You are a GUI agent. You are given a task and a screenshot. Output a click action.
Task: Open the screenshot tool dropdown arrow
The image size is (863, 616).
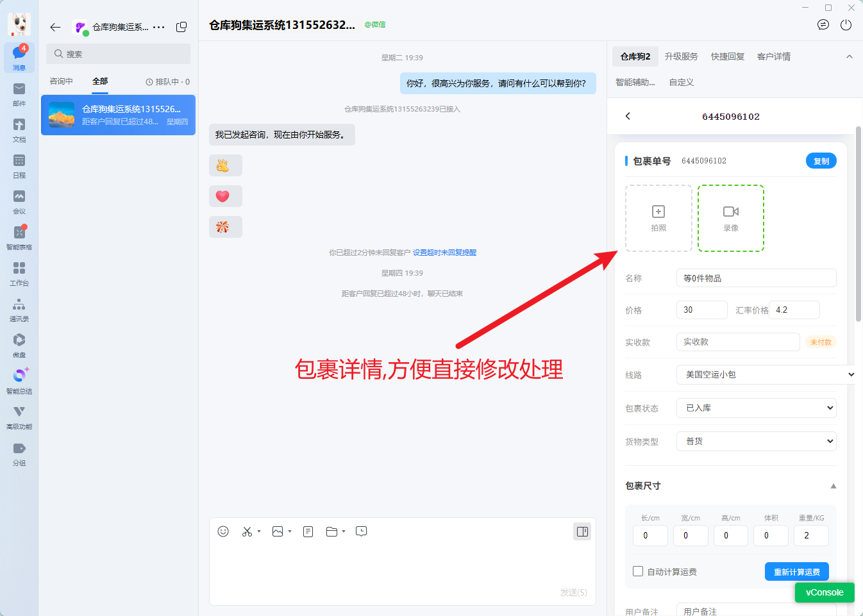pos(259,531)
